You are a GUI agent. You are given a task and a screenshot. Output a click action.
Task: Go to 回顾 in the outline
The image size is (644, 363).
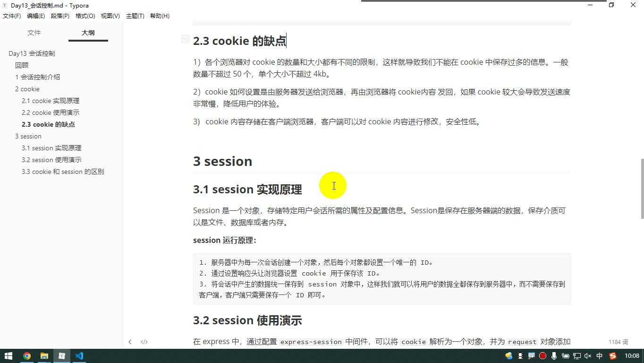[22, 65]
